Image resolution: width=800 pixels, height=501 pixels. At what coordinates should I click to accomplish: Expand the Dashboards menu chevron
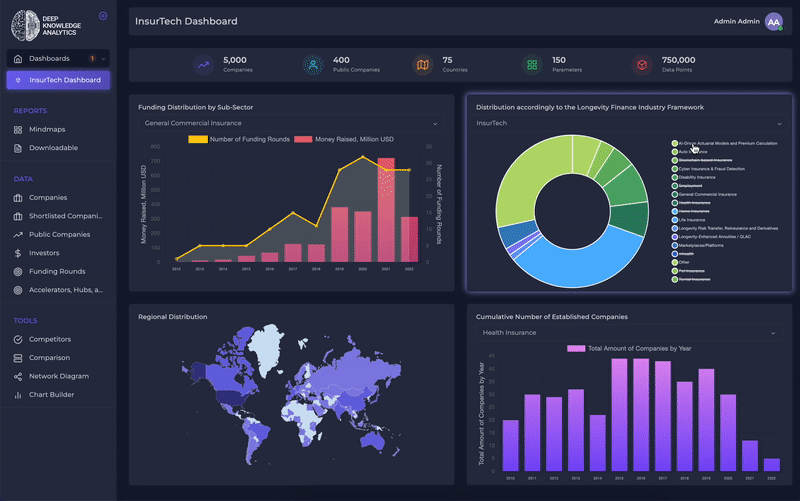(104, 59)
